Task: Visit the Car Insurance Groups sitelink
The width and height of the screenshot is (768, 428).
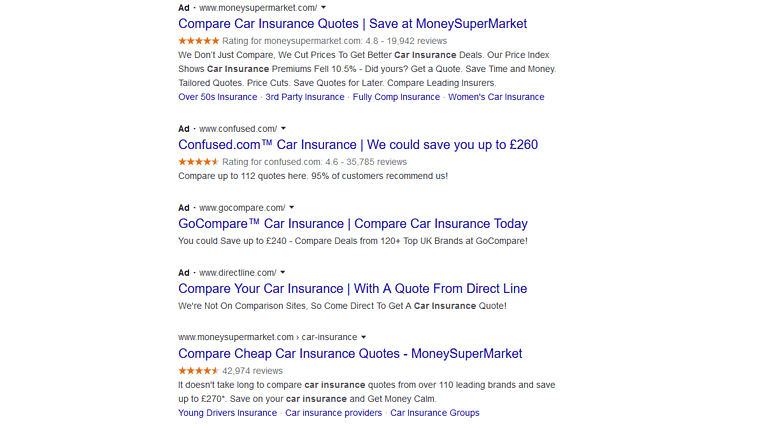Action: (x=434, y=413)
